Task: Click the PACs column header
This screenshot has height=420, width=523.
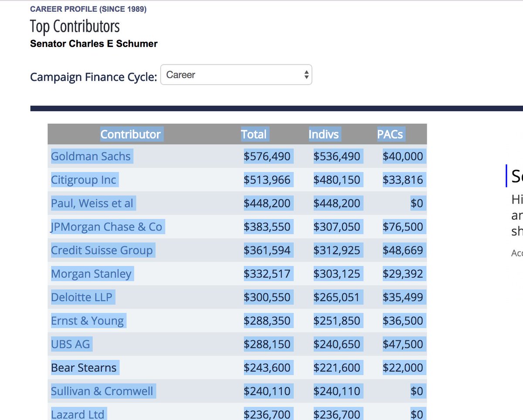Action: point(390,134)
